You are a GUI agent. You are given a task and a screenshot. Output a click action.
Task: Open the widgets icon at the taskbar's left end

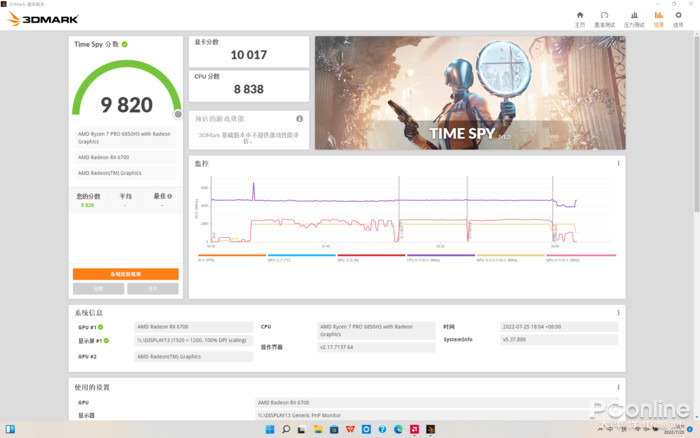pos(10,429)
